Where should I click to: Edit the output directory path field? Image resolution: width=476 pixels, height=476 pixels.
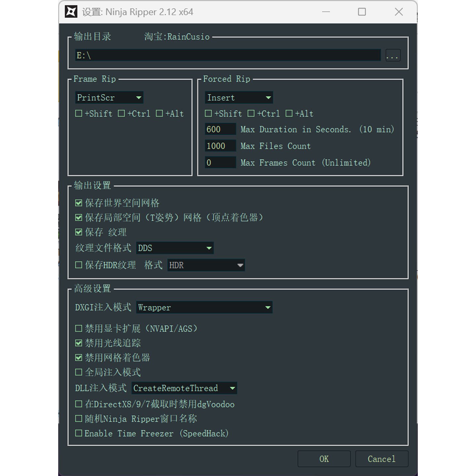(x=228, y=55)
